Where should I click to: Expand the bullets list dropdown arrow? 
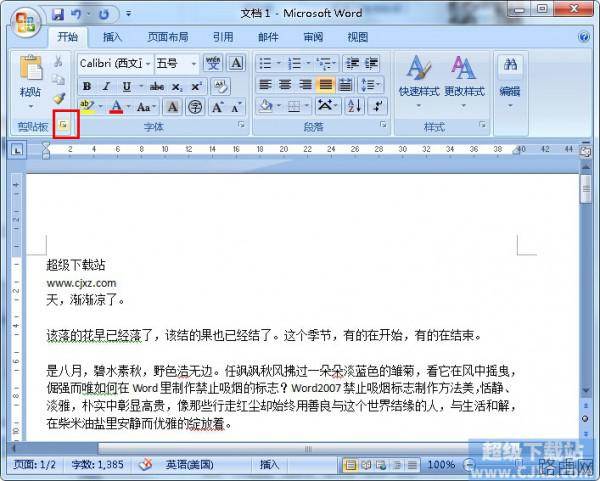(x=279, y=64)
